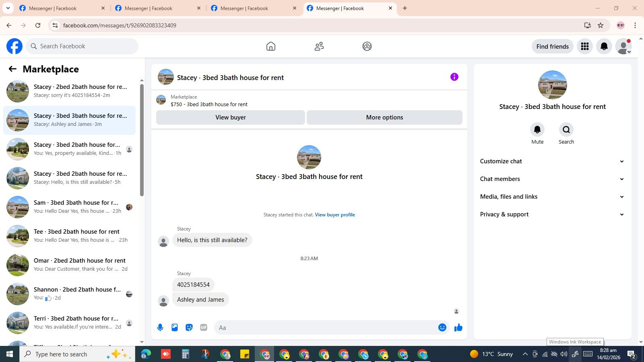The width and height of the screenshot is (644, 362).
Task: Expand the Chat members section
Action: 552,179
